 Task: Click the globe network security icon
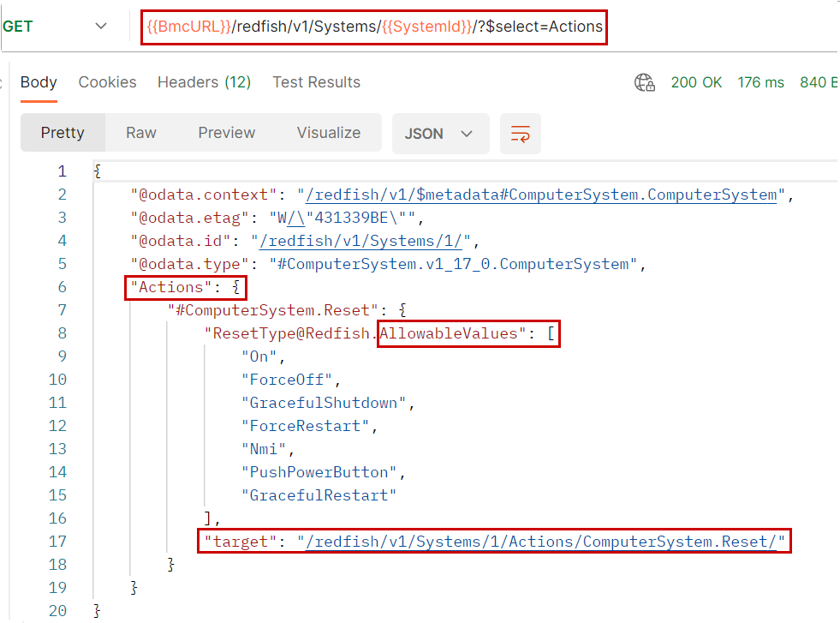644,82
